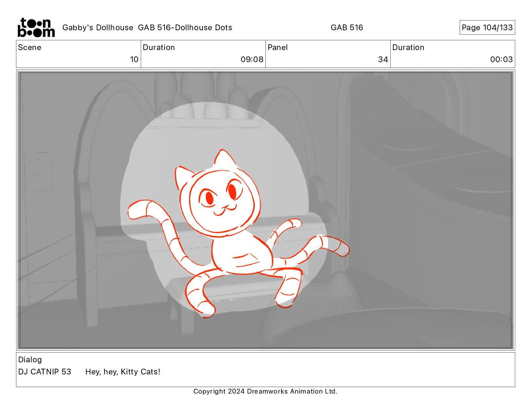Click the storyboard panel cat drawing
532x411 pixels.
[238, 233]
